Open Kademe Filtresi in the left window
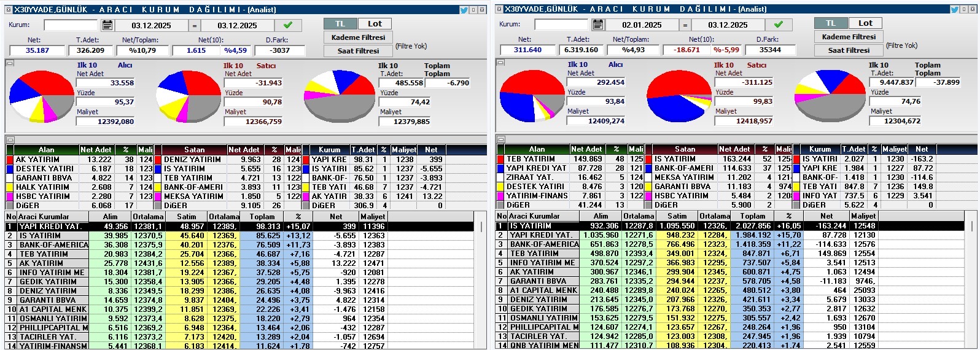Screen dimensions: 980x350 (358, 37)
